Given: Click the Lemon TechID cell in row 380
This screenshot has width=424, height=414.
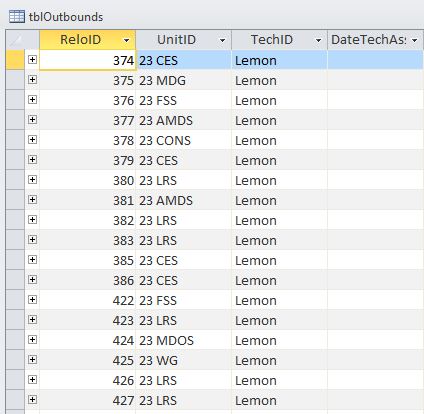Looking at the screenshot, I should (279, 180).
